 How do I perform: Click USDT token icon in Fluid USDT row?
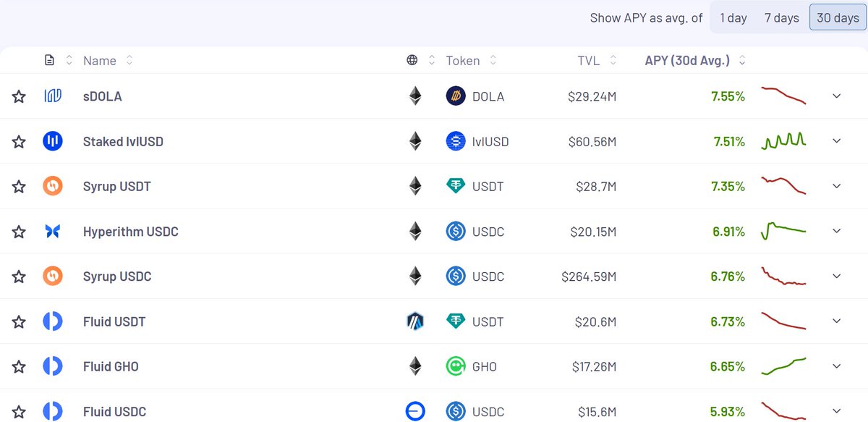click(x=456, y=321)
